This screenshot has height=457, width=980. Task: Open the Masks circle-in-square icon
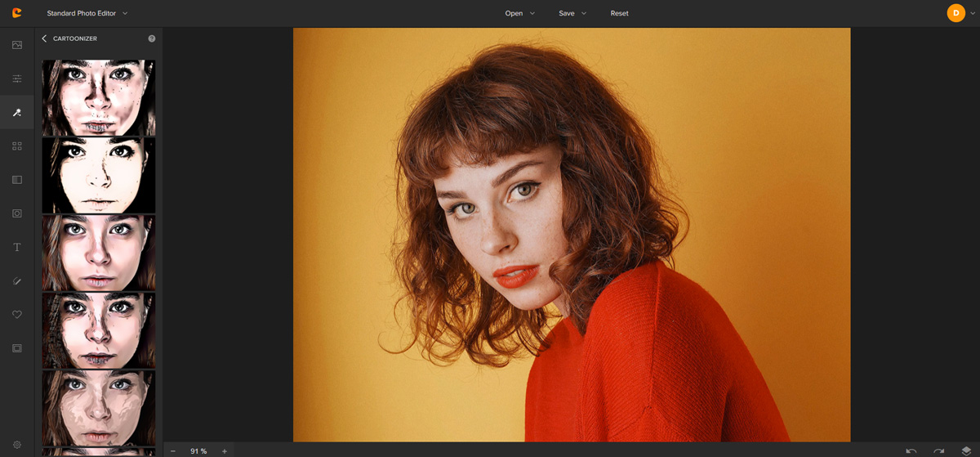tap(16, 213)
